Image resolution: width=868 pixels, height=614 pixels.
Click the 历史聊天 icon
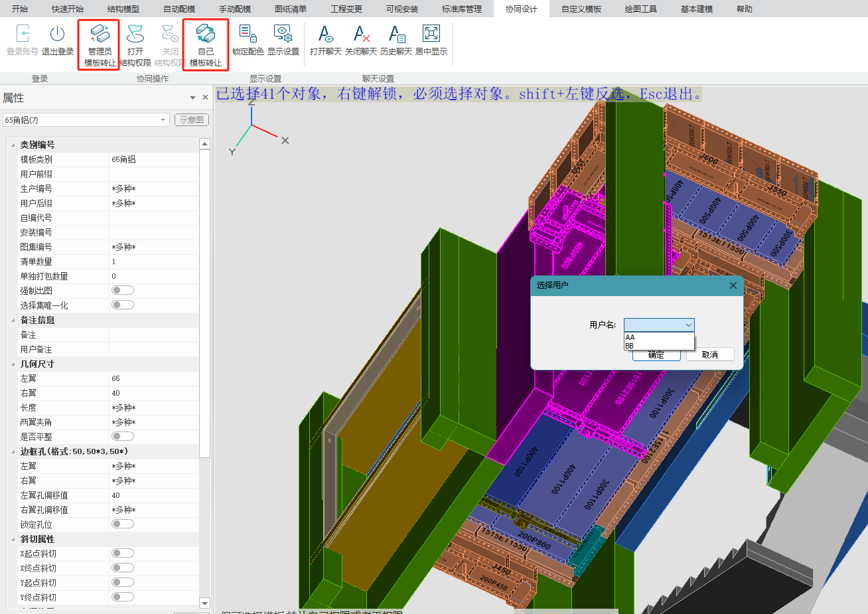[396, 35]
